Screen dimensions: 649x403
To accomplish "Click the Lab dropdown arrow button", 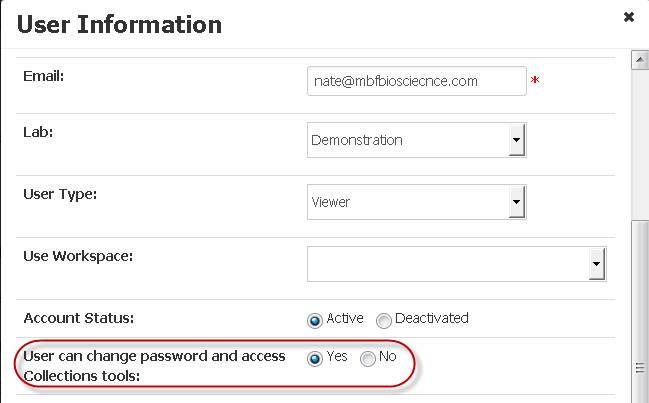I will pyautogui.click(x=517, y=140).
